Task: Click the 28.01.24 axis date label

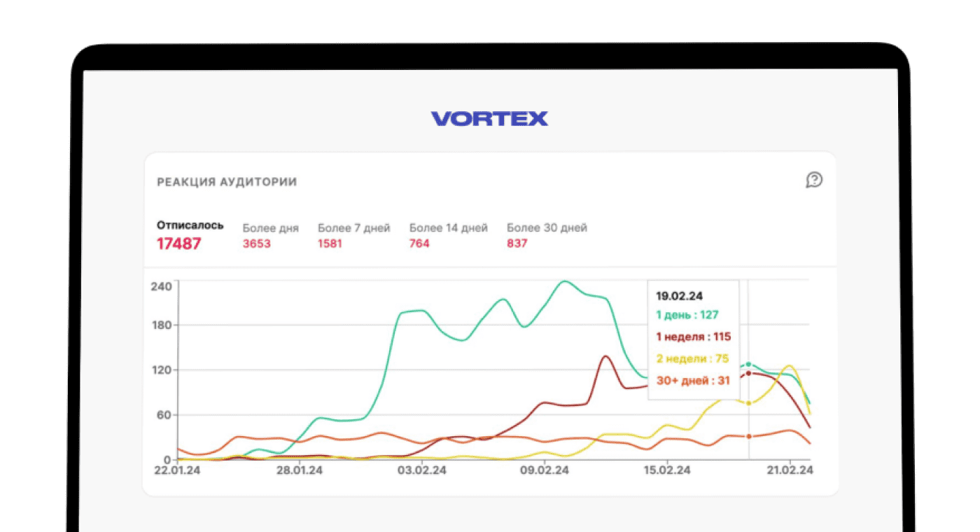Action: click(300, 471)
